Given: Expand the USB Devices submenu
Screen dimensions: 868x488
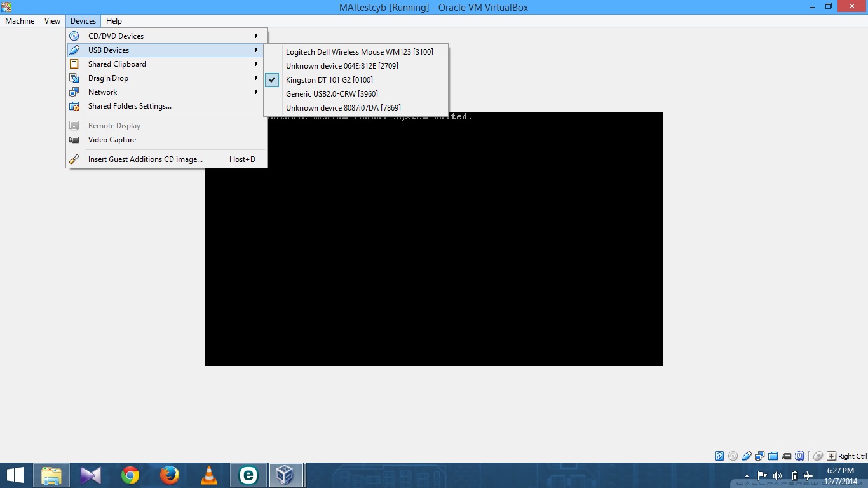Looking at the screenshot, I should pos(166,50).
